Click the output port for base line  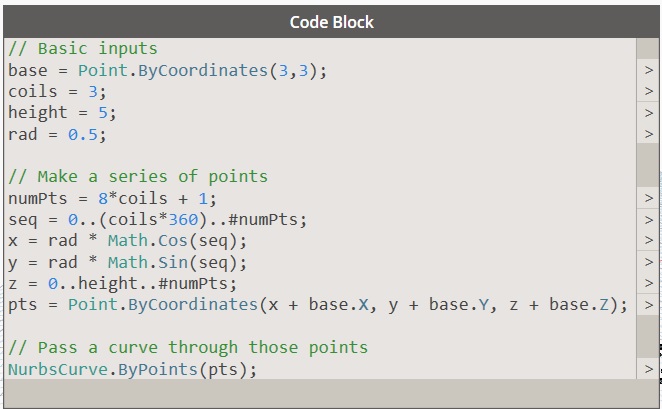[648, 70]
